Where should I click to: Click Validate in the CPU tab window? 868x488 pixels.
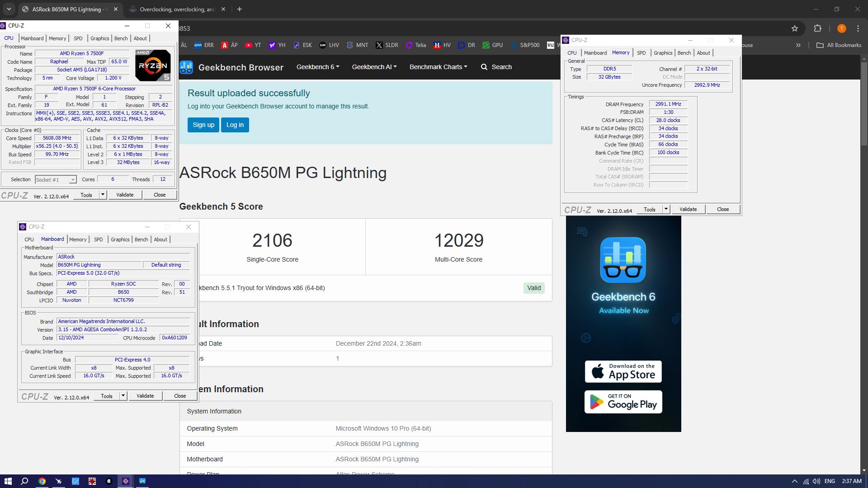click(125, 195)
